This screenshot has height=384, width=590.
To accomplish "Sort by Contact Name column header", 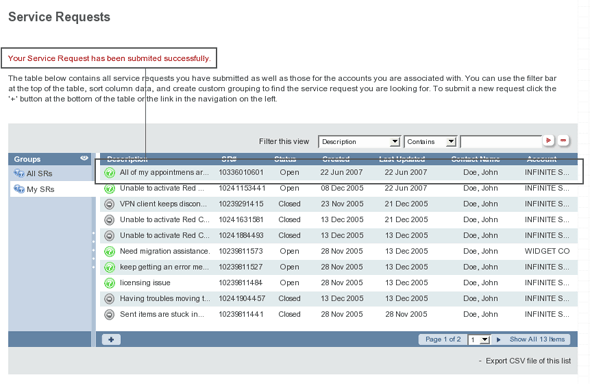I will point(475,159).
